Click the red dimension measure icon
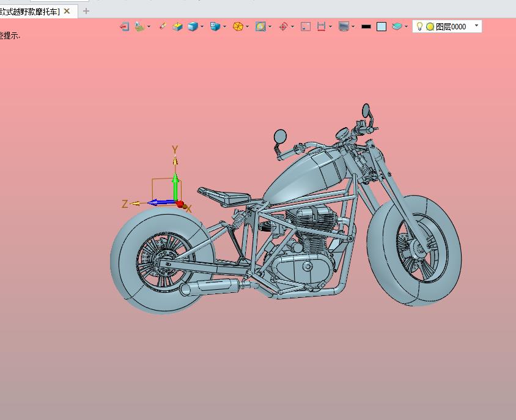 [321, 26]
